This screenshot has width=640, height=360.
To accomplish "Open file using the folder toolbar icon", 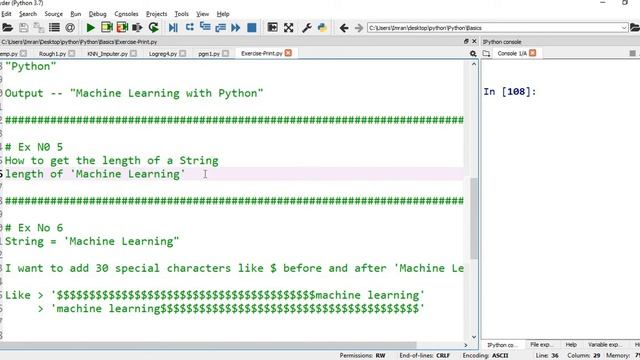I will (x=7, y=28).
